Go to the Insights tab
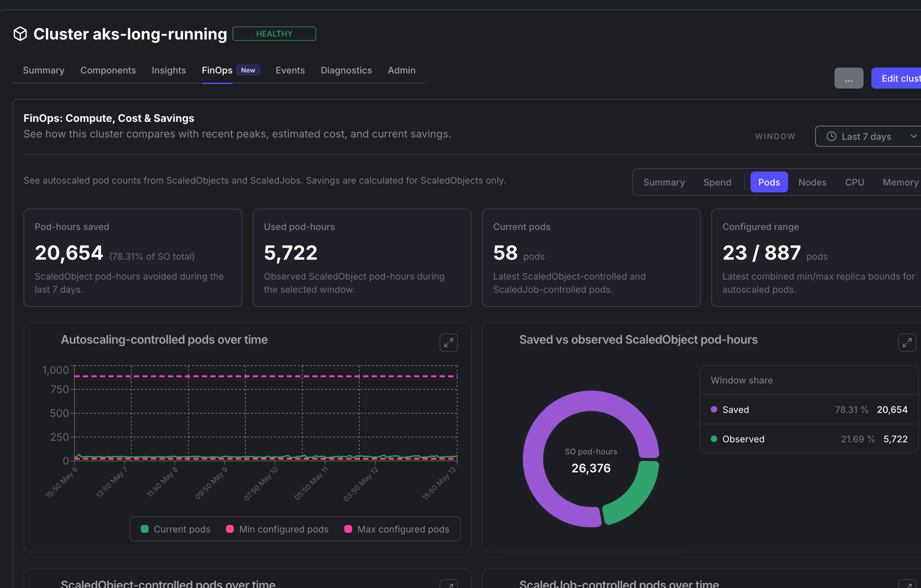The width and height of the screenshot is (921, 588). point(169,70)
